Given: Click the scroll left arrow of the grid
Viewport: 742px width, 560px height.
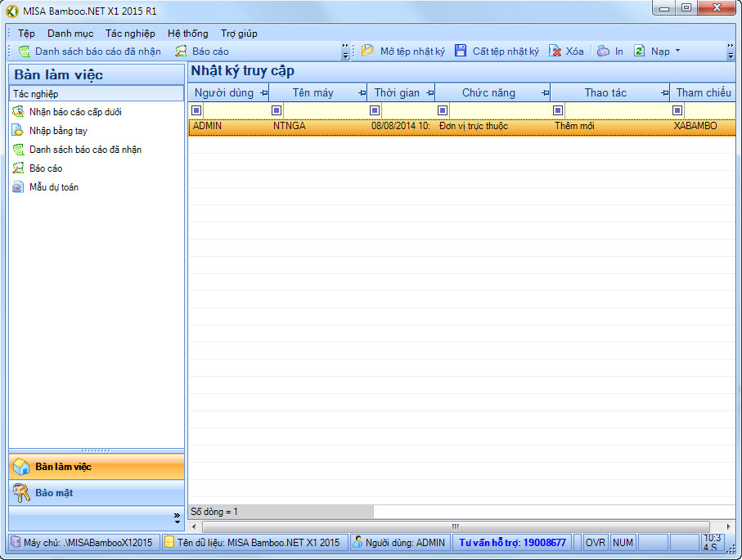Looking at the screenshot, I should (x=194, y=526).
